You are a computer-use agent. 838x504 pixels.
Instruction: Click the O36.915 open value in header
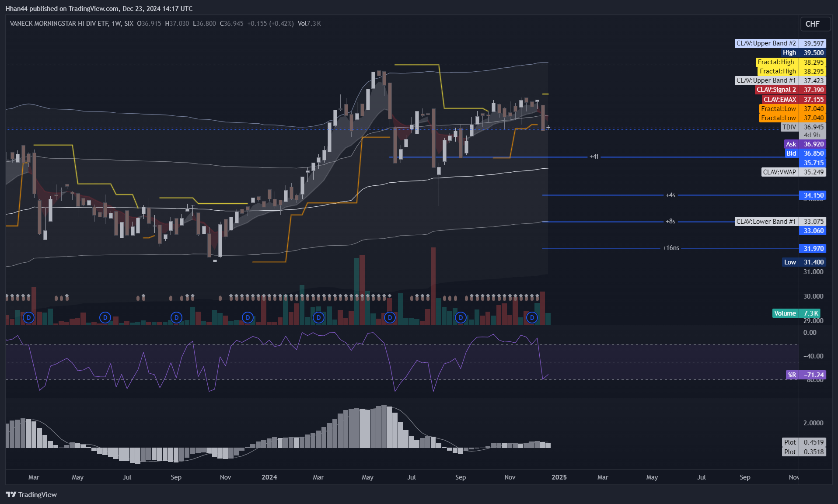[x=149, y=24]
